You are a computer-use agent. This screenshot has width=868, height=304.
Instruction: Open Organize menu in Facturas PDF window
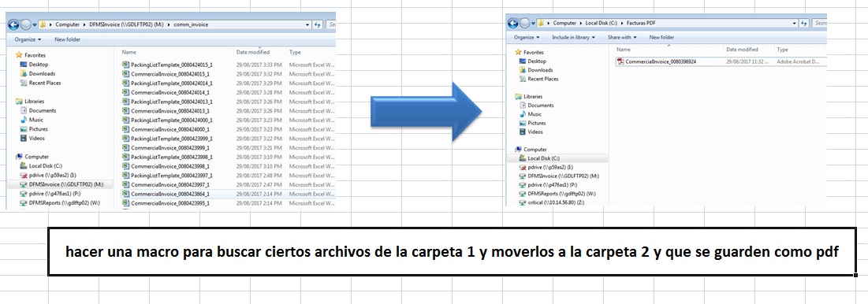527,38
